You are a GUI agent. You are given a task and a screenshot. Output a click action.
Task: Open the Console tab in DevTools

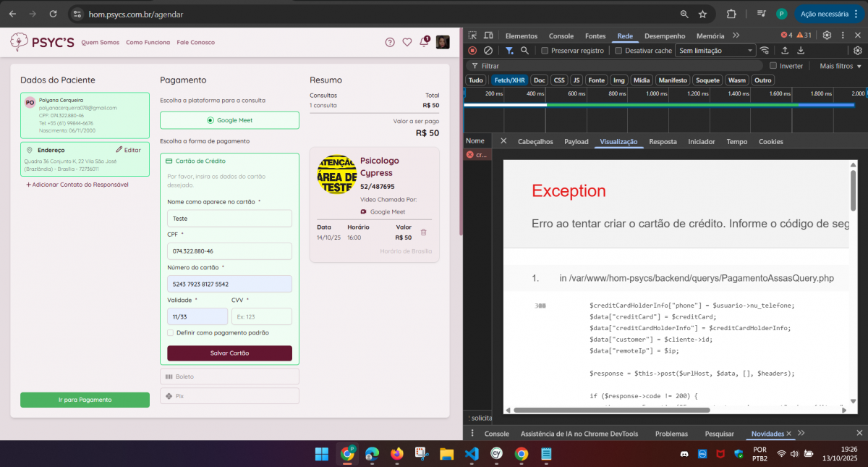point(561,35)
